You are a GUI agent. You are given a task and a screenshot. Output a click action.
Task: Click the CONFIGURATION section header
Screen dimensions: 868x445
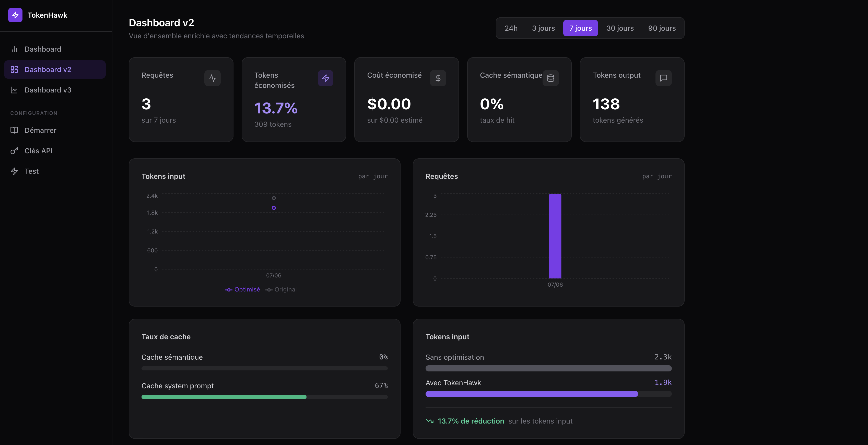point(34,113)
